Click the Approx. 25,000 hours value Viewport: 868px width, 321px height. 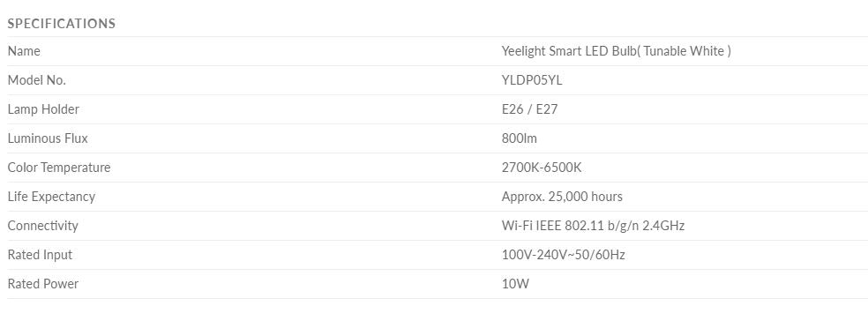[562, 197]
